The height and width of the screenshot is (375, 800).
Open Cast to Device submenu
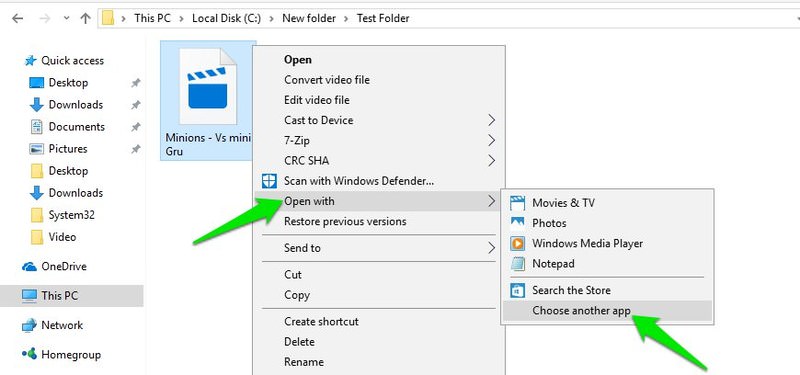point(379,120)
